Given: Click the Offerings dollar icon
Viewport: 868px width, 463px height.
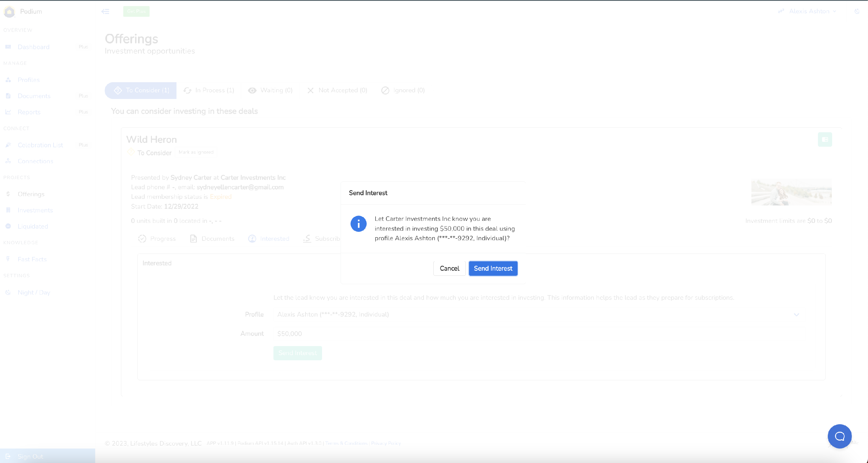Looking at the screenshot, I should (x=8, y=194).
